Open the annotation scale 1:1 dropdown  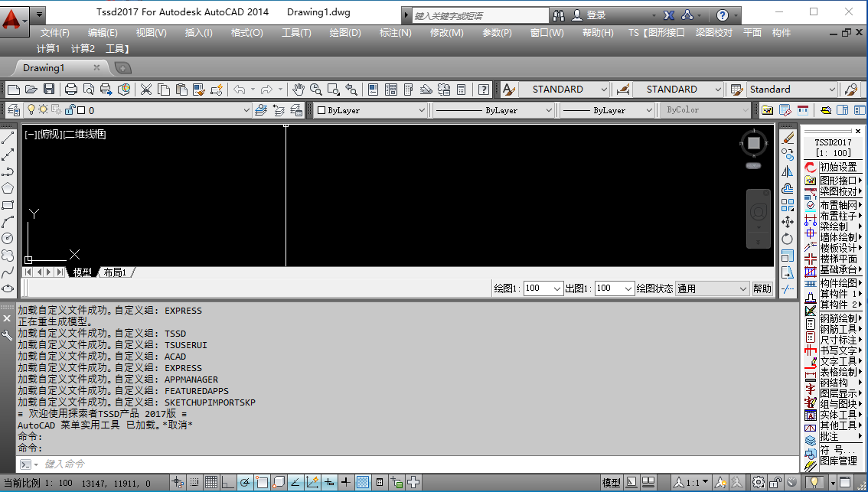point(691,483)
